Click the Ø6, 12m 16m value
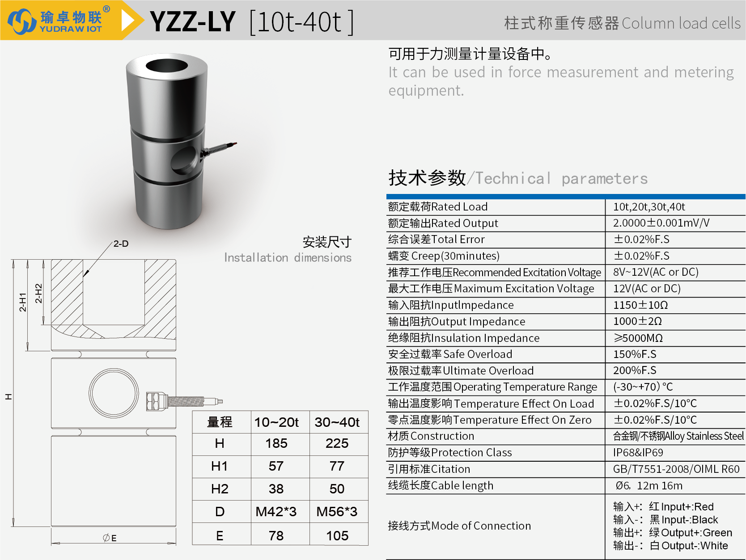The width and height of the screenshot is (746, 560). pyautogui.click(x=649, y=486)
